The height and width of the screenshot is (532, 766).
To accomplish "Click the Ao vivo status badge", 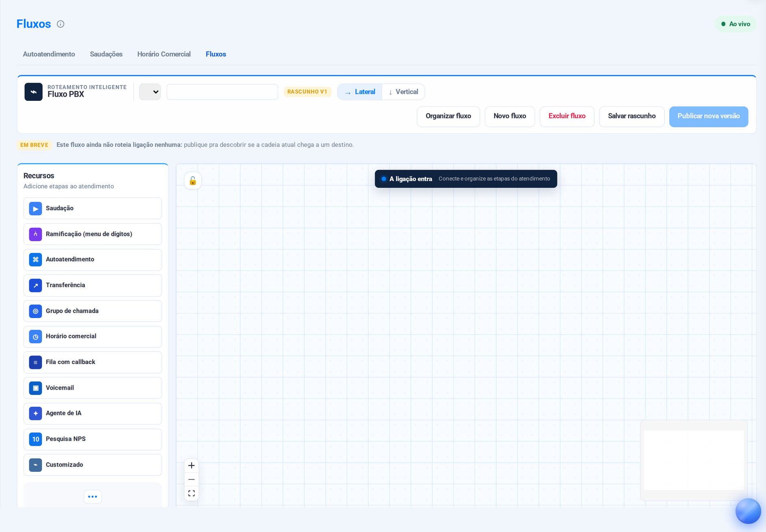I will click(x=736, y=24).
